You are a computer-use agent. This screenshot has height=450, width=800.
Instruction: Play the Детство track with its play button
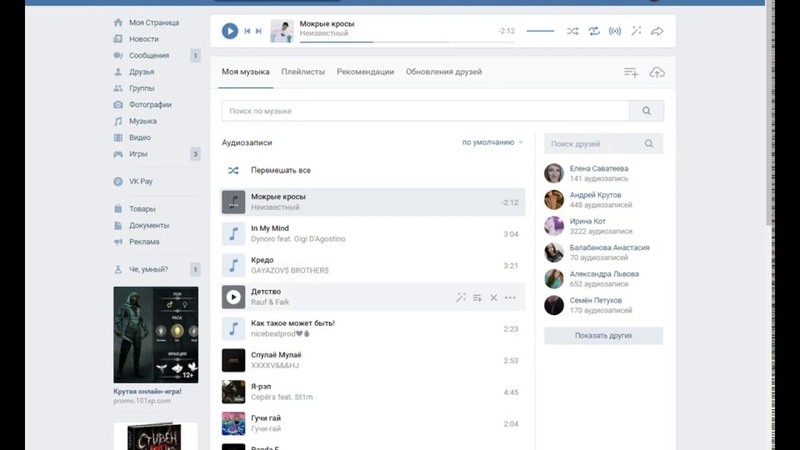(233, 297)
